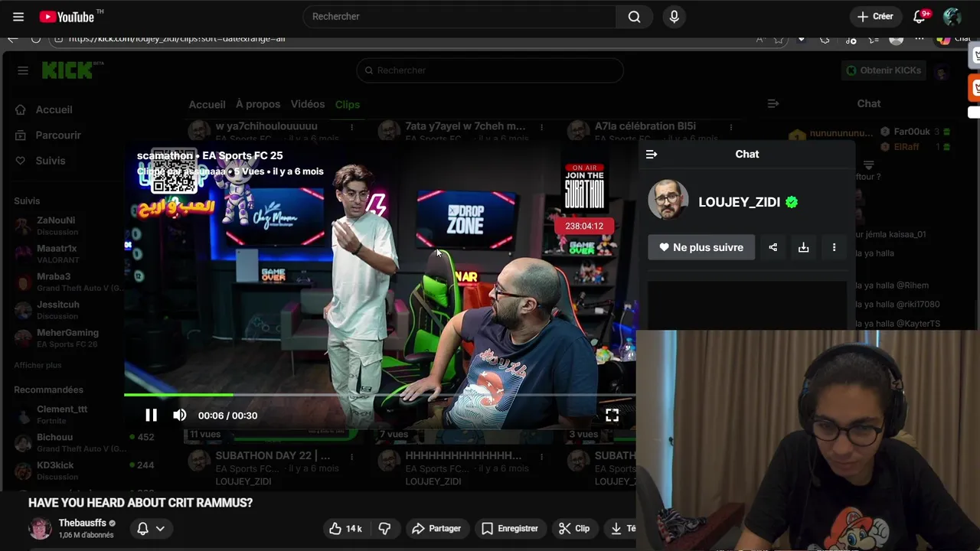This screenshot has width=980, height=551.
Task: Seek in the green clip progress bar
Action: click(x=380, y=395)
